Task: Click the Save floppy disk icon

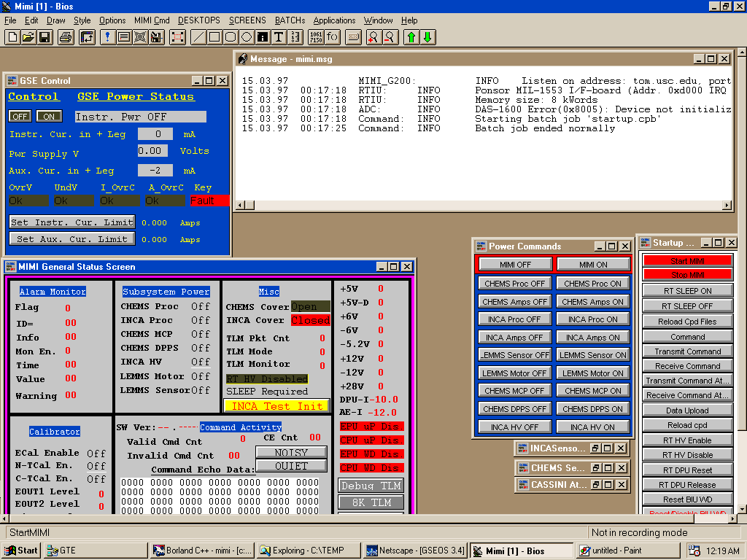Action: [44, 37]
